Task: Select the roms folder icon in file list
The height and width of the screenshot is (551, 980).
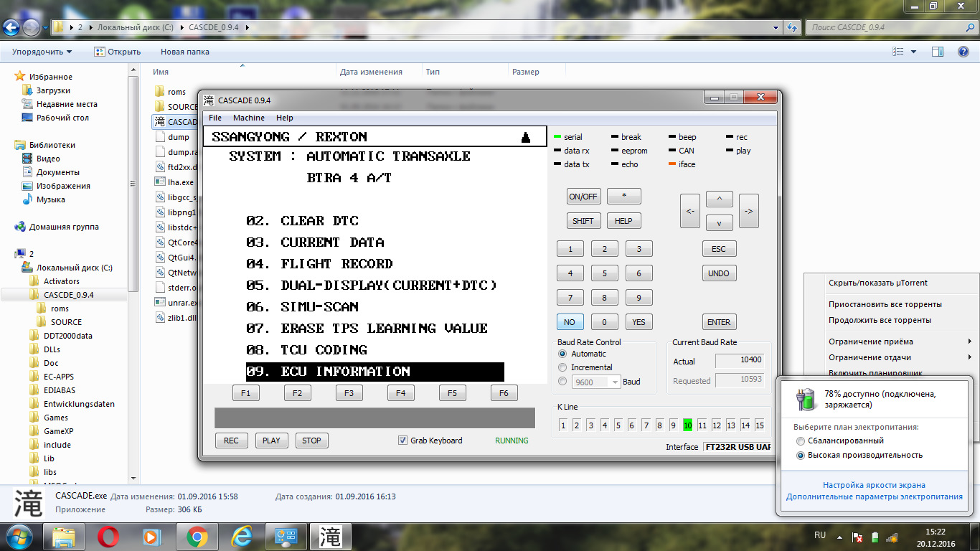Action: click(159, 92)
